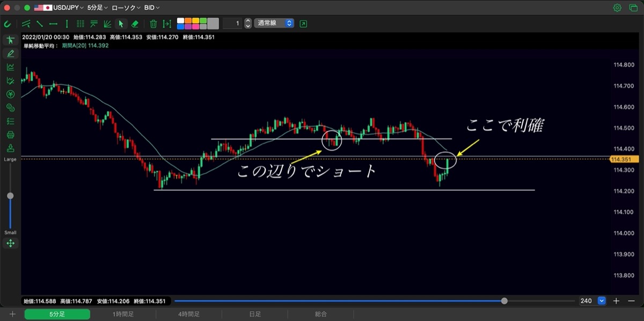Pick the Fibonacci fan lines tool

click(x=107, y=24)
